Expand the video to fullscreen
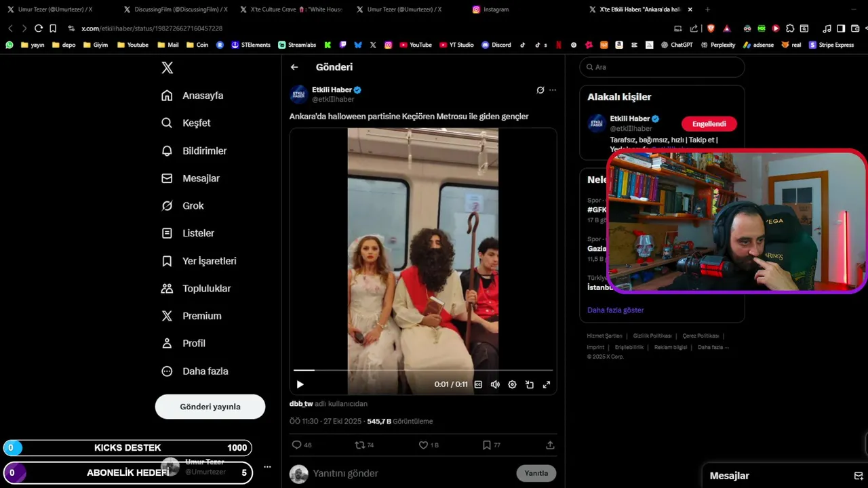The image size is (868, 488). pos(547,384)
